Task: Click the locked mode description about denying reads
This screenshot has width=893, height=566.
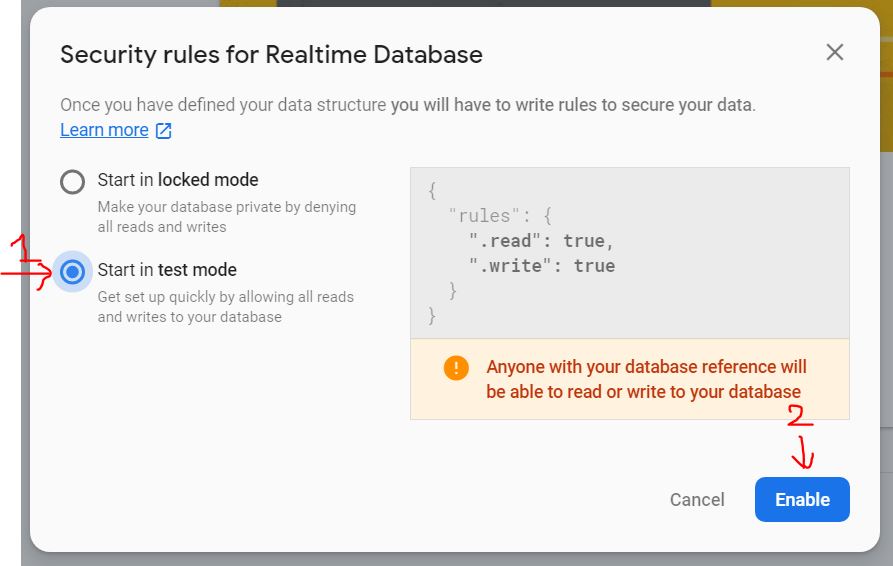Action: point(226,217)
